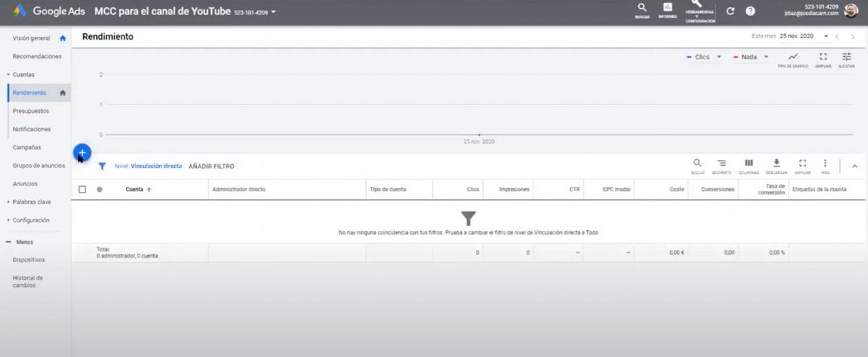Click Conversiones column header

(x=718, y=190)
